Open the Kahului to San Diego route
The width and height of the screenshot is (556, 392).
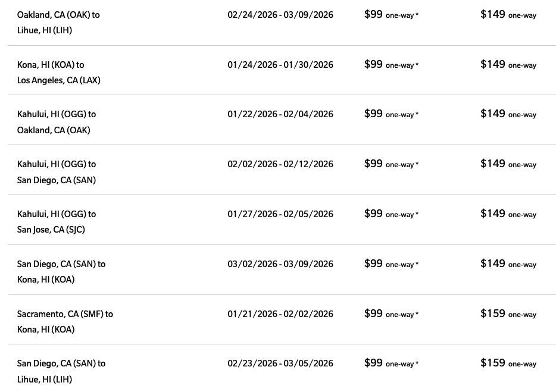(x=56, y=172)
